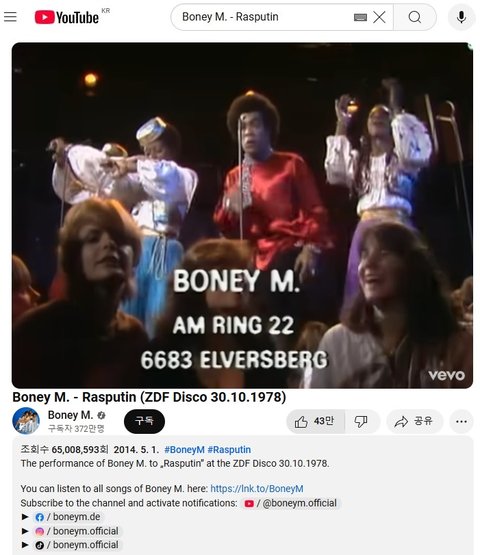
Task: Click inside the search input field
Action: (265, 17)
